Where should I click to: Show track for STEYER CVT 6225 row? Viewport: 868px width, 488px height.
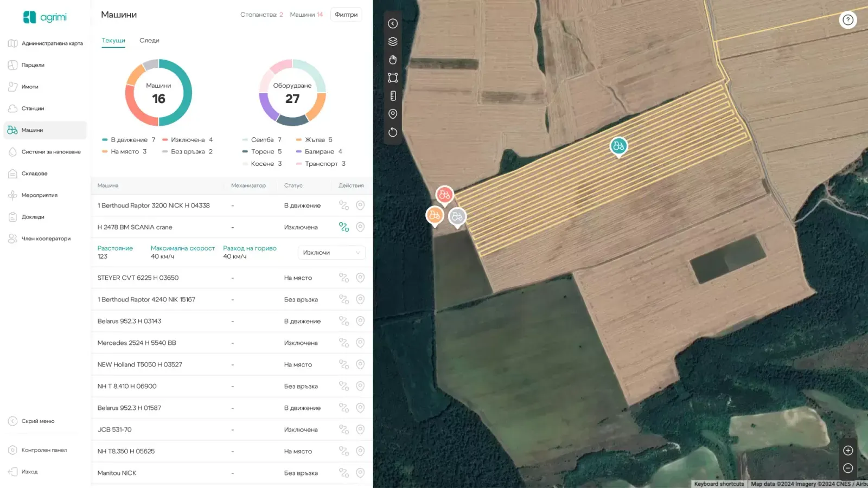[x=344, y=278]
